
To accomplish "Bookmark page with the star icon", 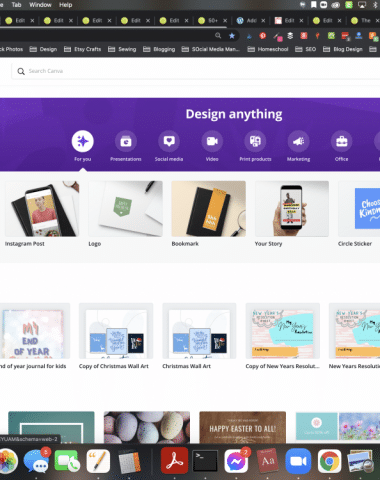I will click(x=232, y=36).
